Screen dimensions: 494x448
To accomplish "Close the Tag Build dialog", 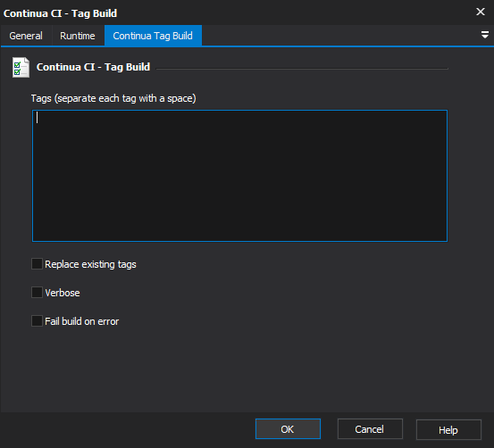I will [x=481, y=12].
